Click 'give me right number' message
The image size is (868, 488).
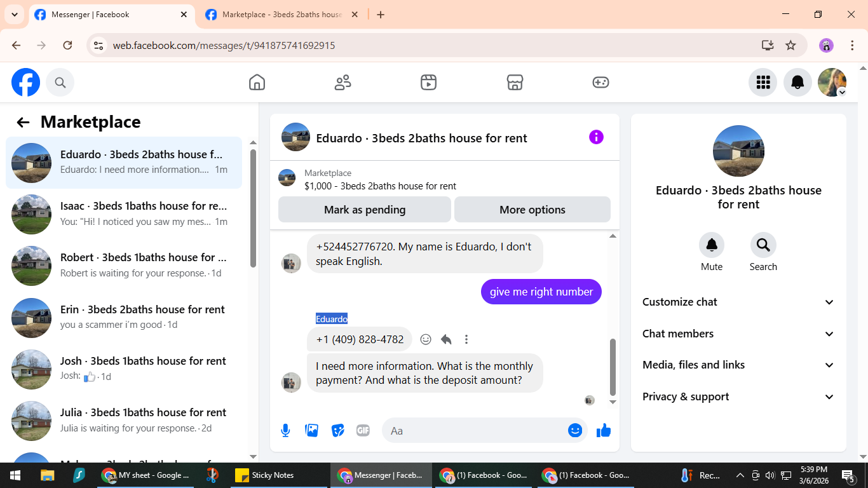click(x=541, y=292)
